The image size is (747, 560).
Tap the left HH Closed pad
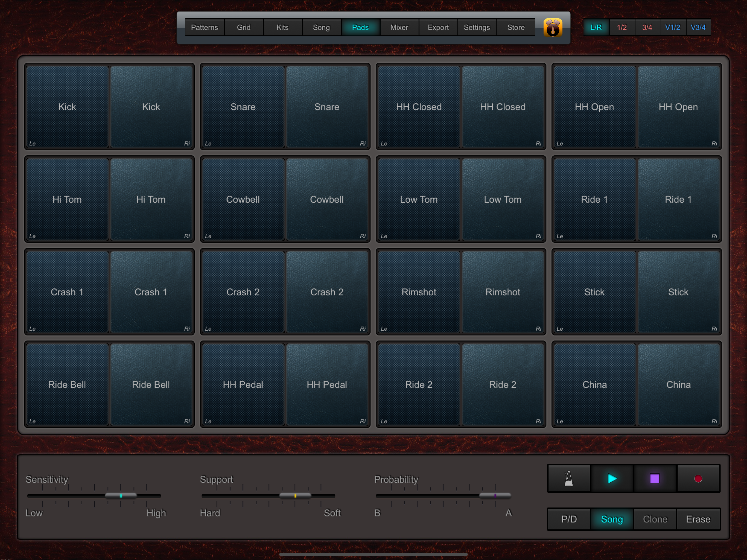[418, 107]
